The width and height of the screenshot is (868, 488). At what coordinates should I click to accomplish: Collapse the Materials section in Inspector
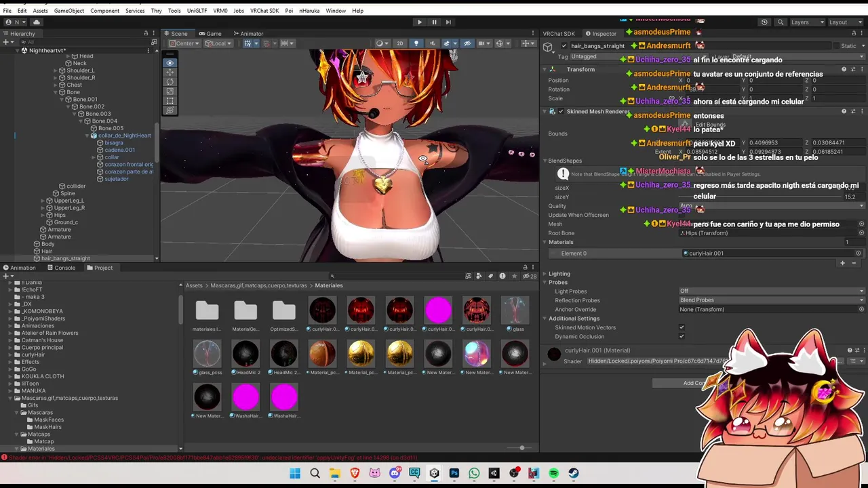(545, 242)
